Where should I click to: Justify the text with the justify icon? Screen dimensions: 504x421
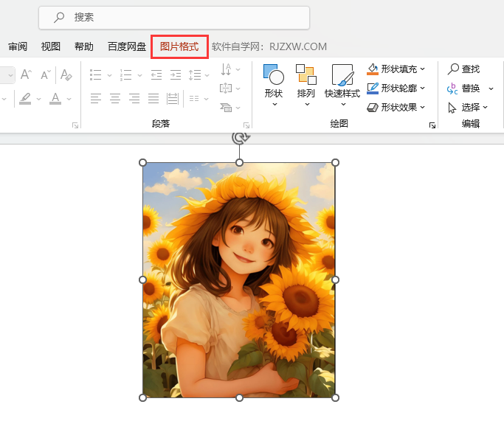pyautogui.click(x=153, y=98)
